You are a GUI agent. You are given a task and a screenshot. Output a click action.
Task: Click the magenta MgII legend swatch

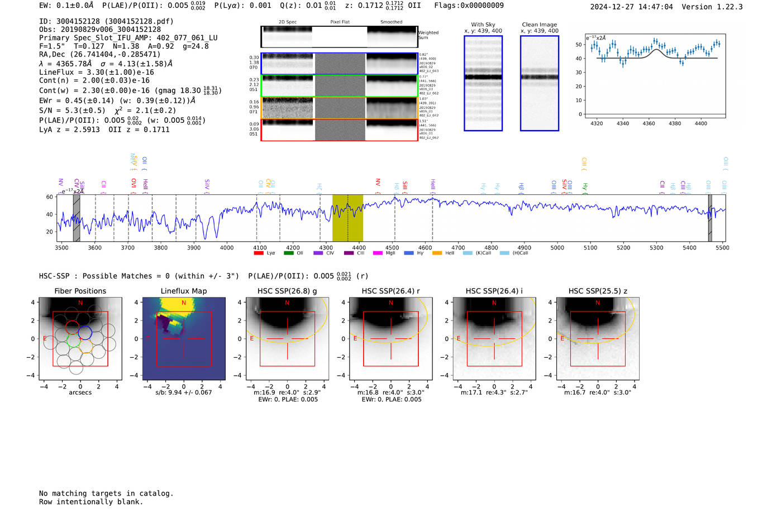pos(378,253)
